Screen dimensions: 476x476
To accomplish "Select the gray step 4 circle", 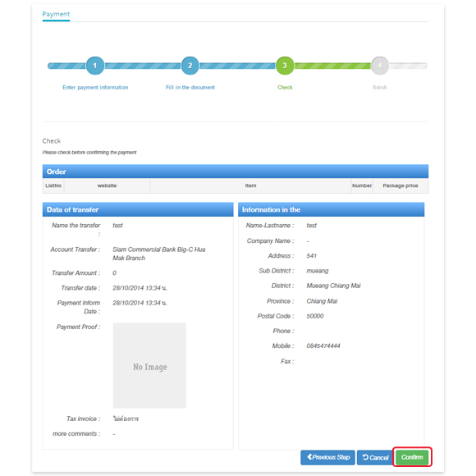I will (380, 66).
